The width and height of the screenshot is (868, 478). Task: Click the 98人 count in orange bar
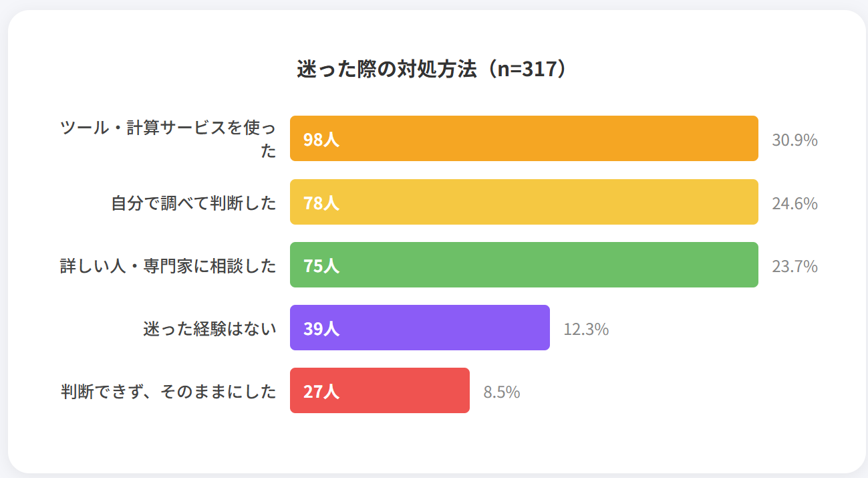pyautogui.click(x=321, y=140)
